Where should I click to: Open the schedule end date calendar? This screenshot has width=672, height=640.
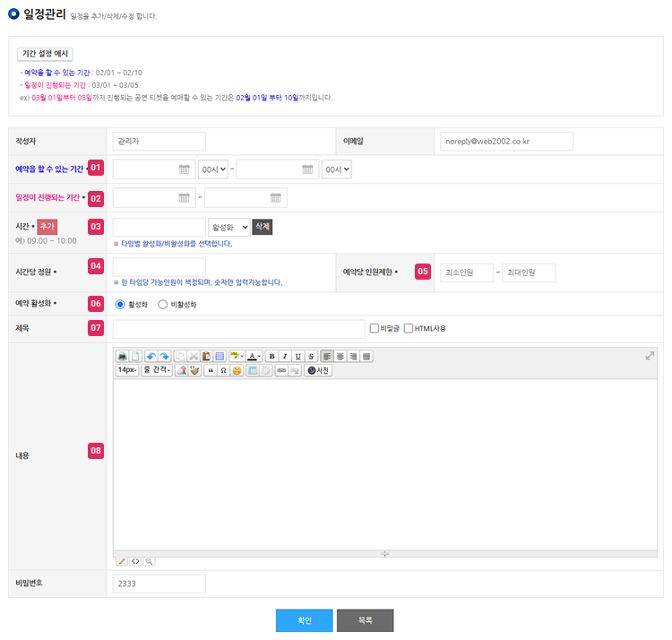[x=276, y=197]
